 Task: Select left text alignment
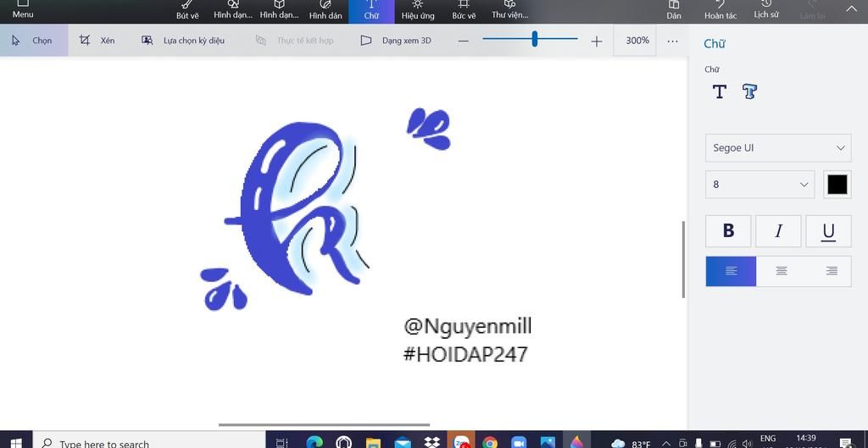(731, 271)
